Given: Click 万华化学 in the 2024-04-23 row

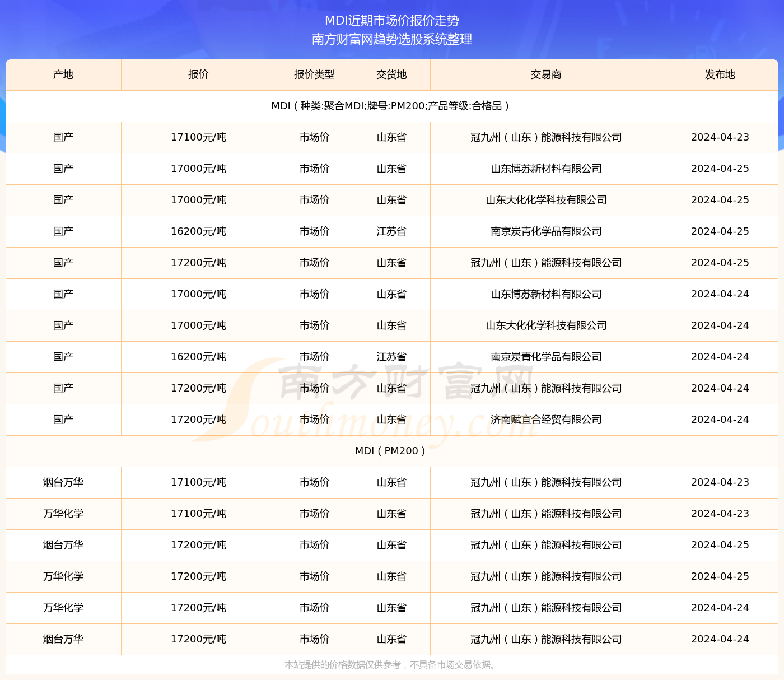Looking at the screenshot, I should (x=63, y=514).
